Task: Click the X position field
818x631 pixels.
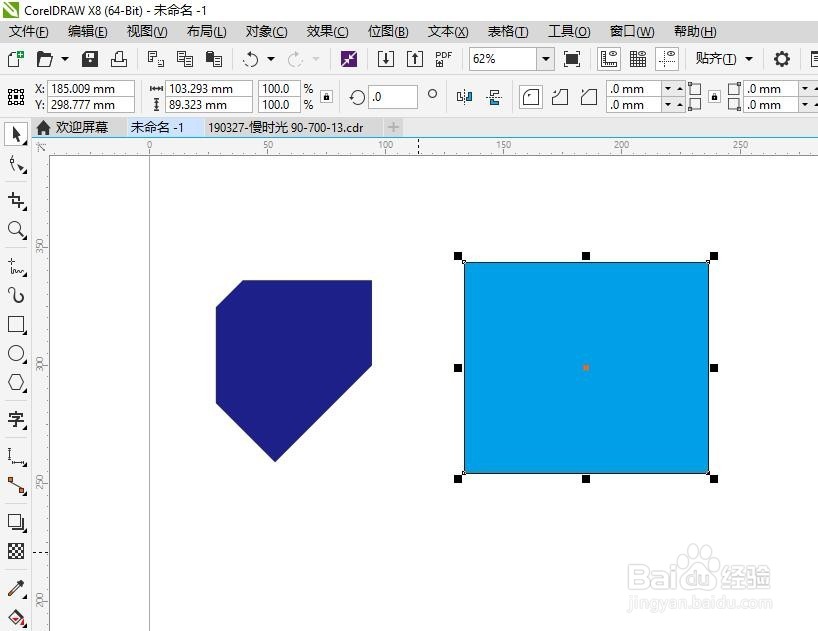Action: 91,89
